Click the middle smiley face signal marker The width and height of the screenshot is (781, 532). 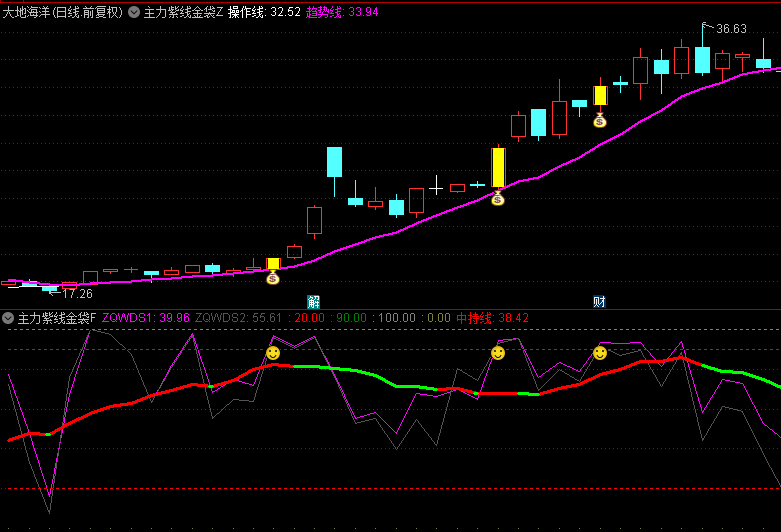(498, 353)
